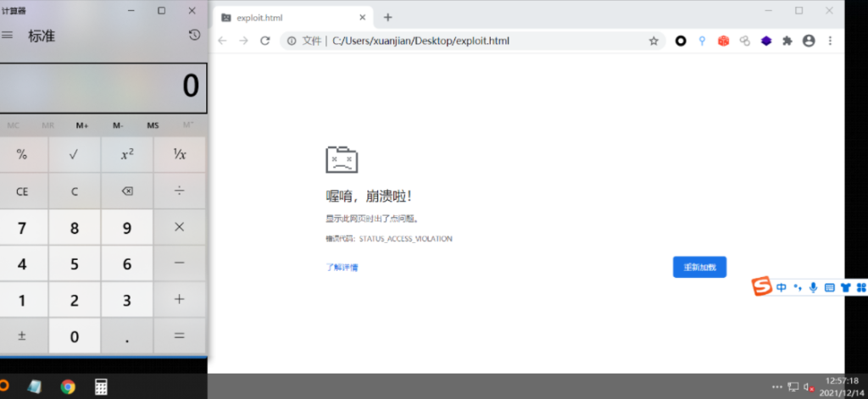This screenshot has height=399, width=868.
Task: Click digit 9 on Calculator
Action: (127, 227)
